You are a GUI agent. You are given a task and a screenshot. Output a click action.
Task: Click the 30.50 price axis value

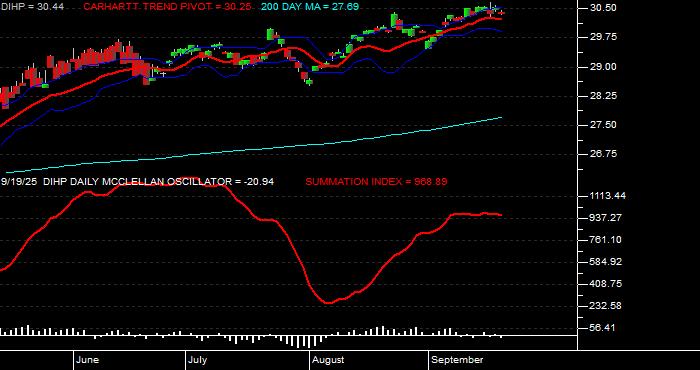coord(604,8)
